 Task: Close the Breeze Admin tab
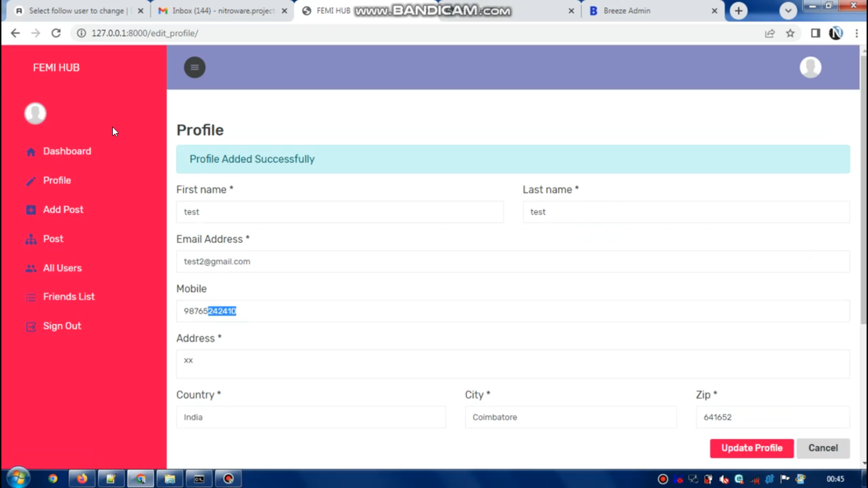click(714, 11)
